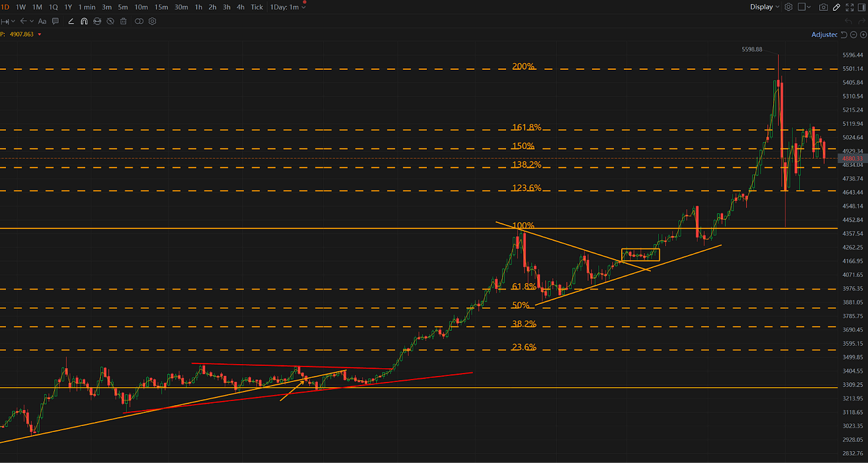Select the text annotation Aa tool
This screenshot has height=463, width=868.
[42, 21]
